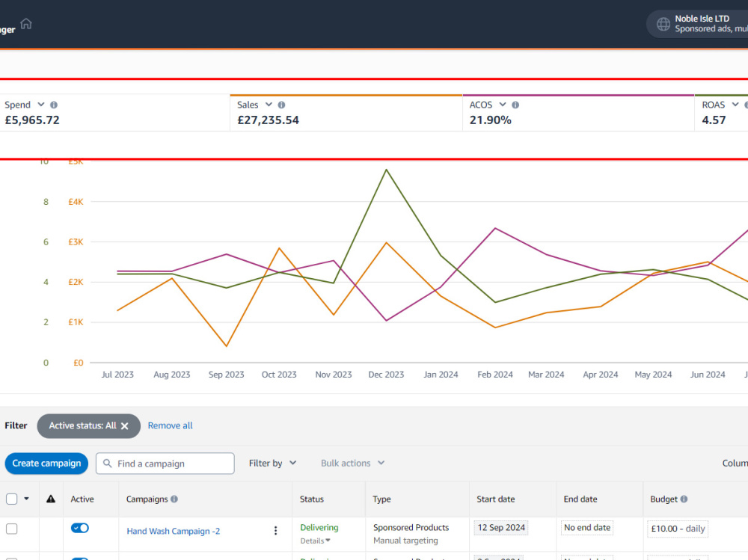Edit start date 12 Sep 2024

click(501, 528)
